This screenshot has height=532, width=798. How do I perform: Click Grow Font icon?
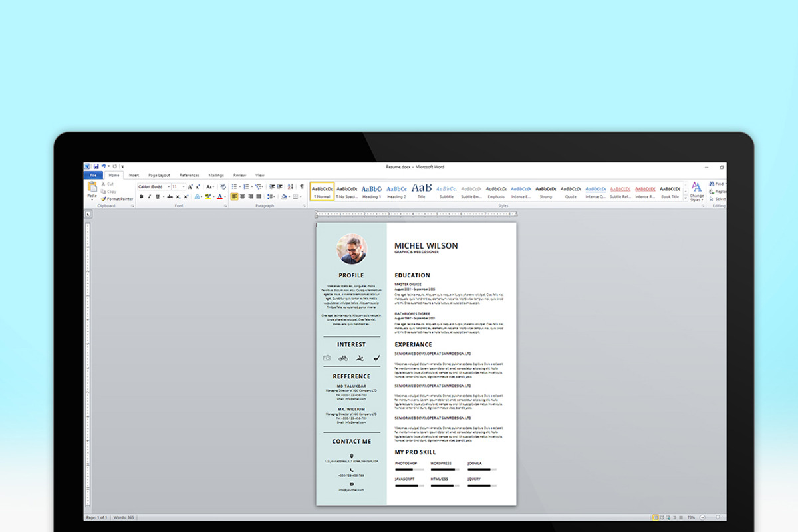click(x=190, y=187)
